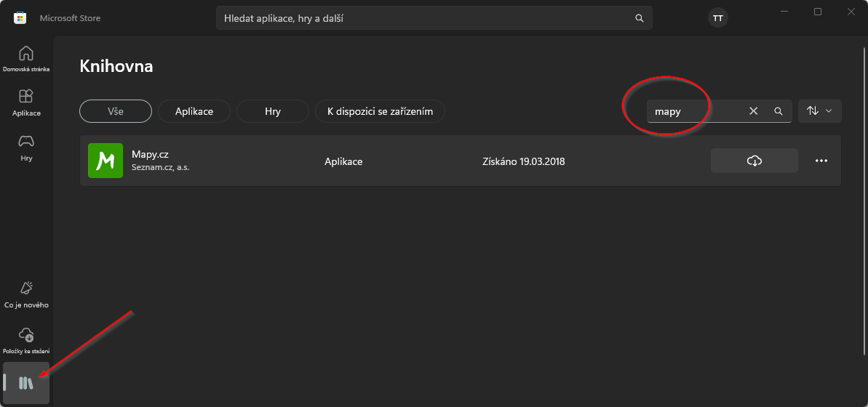Open Položky ke stažení downloads
The image size is (868, 407).
point(26,340)
